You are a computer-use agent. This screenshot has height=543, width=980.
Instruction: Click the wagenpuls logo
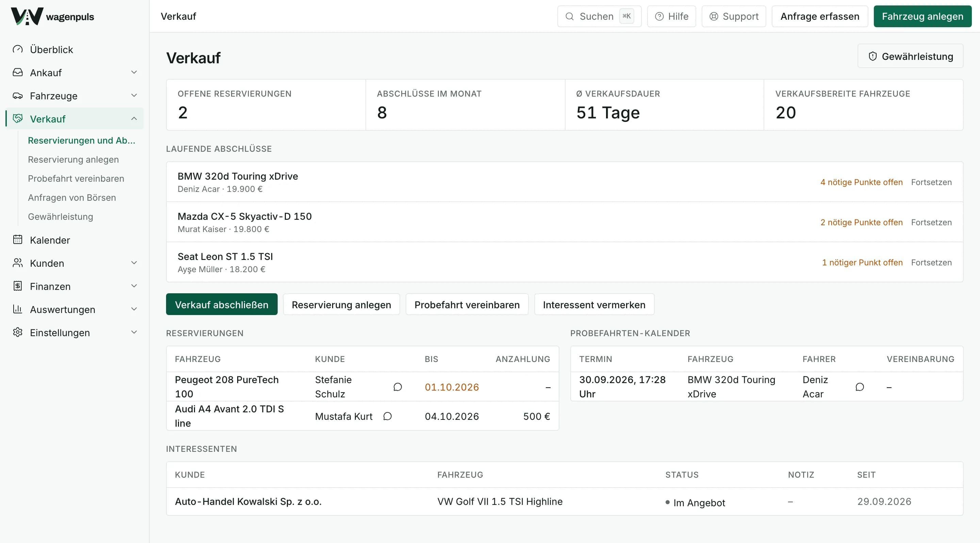pyautogui.click(x=52, y=16)
